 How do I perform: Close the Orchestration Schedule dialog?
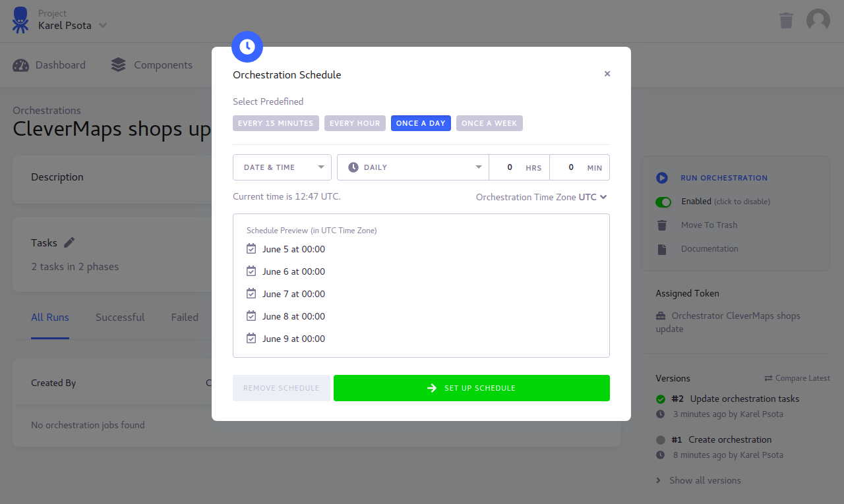click(607, 74)
